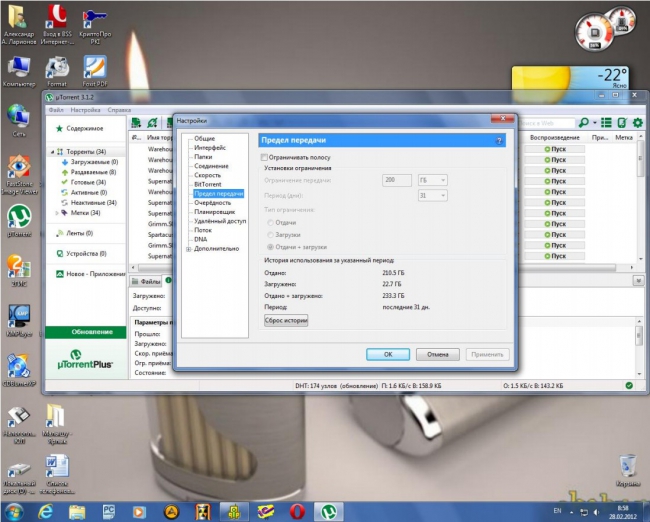Select the Отдачи radio button

coord(270,223)
